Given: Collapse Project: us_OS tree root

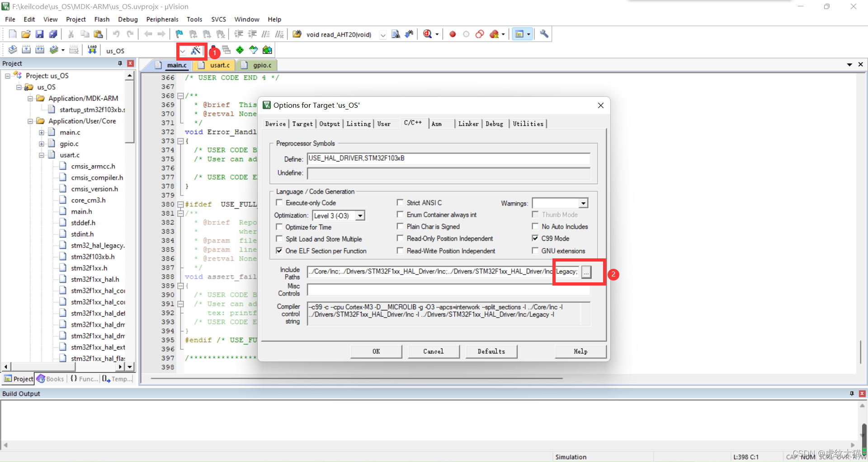Looking at the screenshot, I should coord(8,76).
